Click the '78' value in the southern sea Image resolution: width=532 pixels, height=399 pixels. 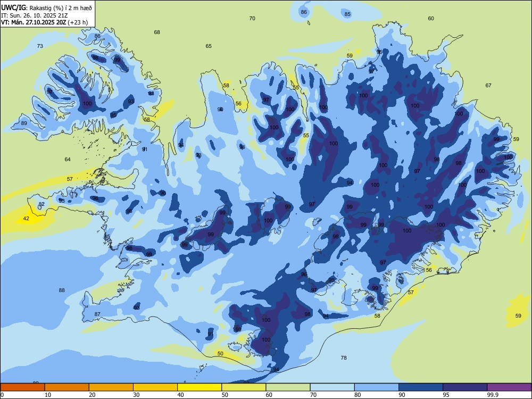click(344, 358)
